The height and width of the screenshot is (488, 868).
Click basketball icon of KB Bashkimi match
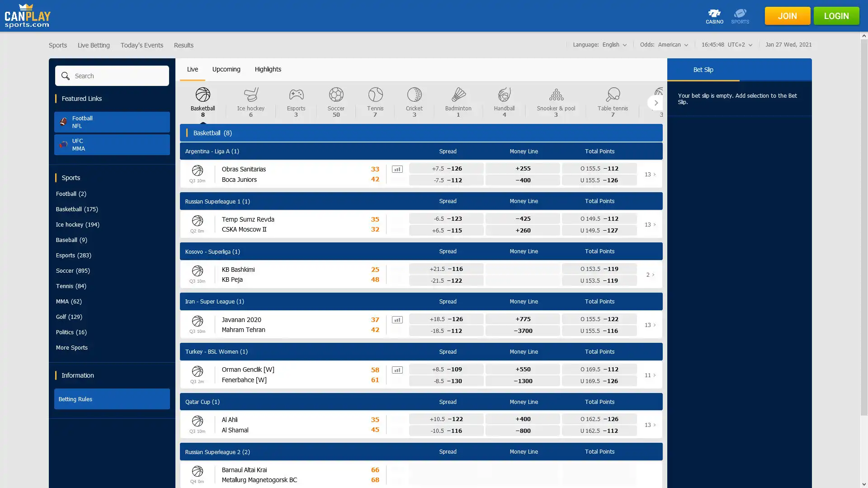click(x=197, y=271)
